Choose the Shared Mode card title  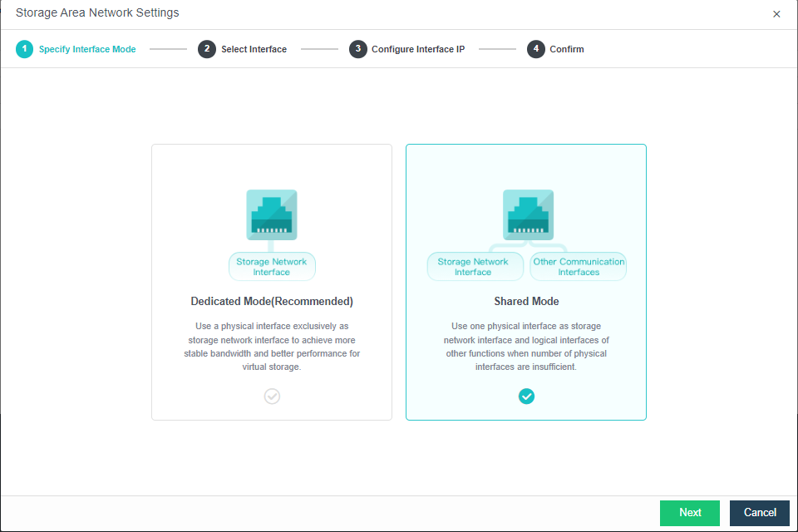(526, 301)
